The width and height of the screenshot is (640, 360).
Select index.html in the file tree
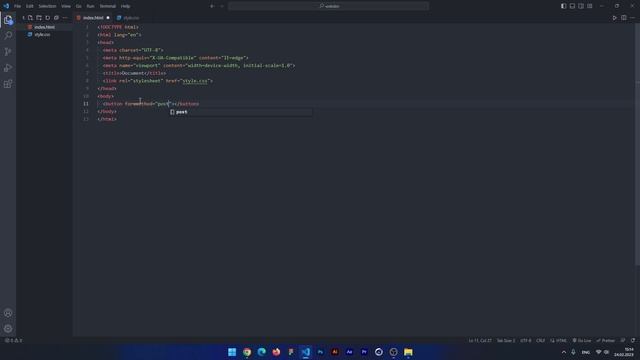pos(44,27)
